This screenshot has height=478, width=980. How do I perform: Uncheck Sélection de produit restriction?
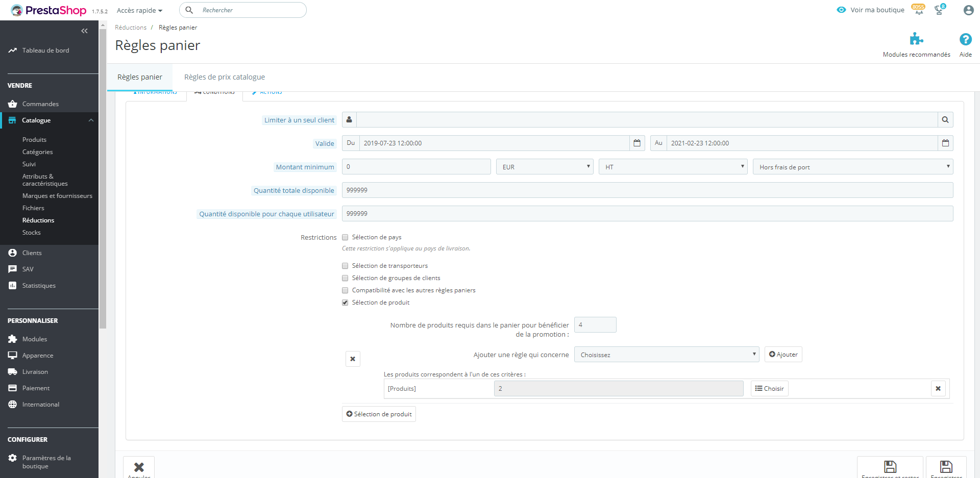(345, 303)
